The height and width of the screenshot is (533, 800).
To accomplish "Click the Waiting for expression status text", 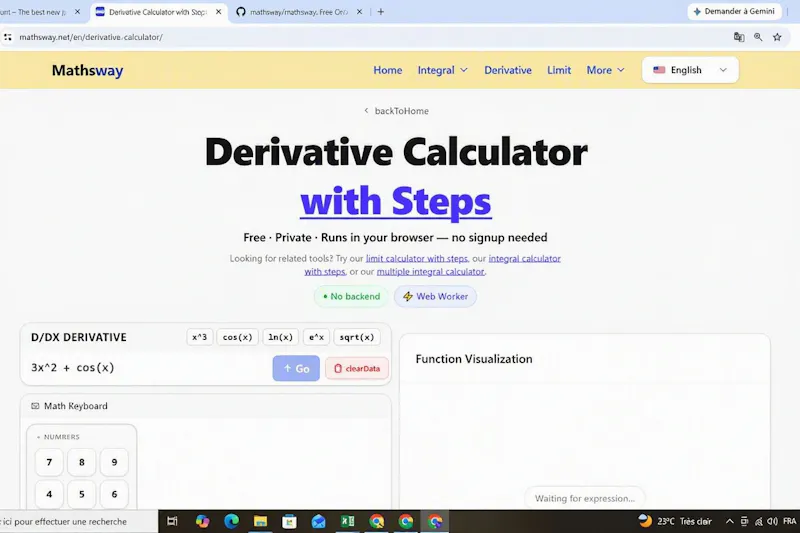I will pyautogui.click(x=585, y=498).
